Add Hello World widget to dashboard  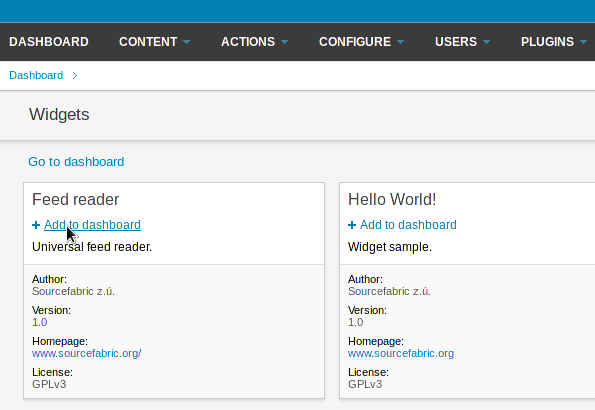coord(408,225)
